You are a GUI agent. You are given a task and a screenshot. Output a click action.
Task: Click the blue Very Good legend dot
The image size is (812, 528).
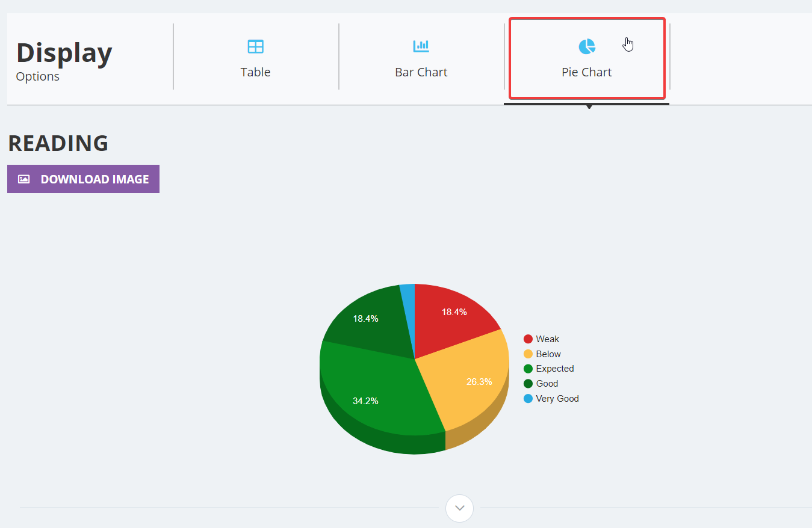pyautogui.click(x=528, y=399)
